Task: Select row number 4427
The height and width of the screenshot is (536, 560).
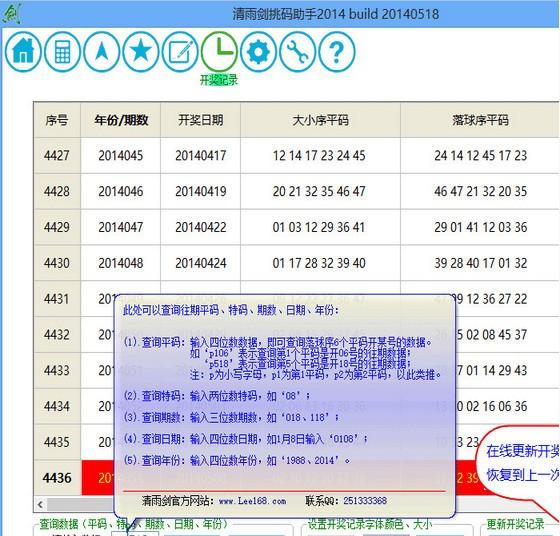Action: (57, 156)
